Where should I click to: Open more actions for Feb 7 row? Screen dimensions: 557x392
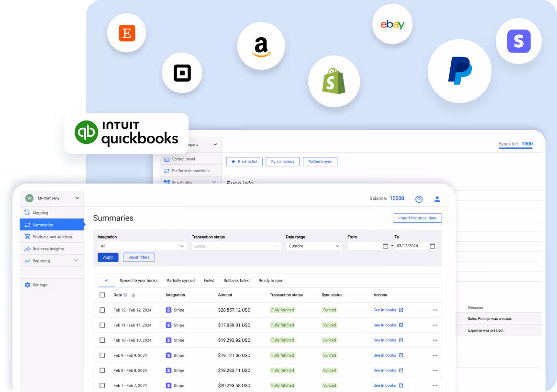[435, 385]
